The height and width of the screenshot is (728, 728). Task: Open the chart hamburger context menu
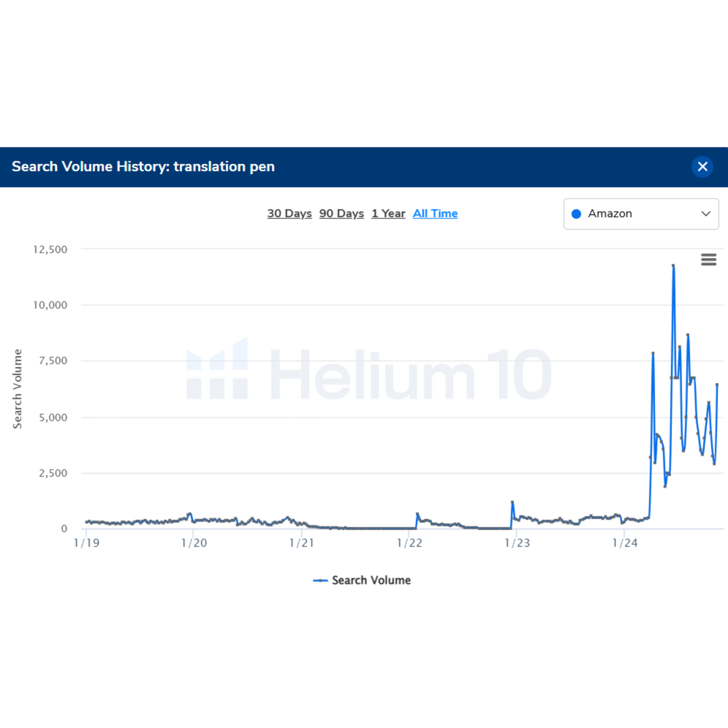pyautogui.click(x=708, y=259)
